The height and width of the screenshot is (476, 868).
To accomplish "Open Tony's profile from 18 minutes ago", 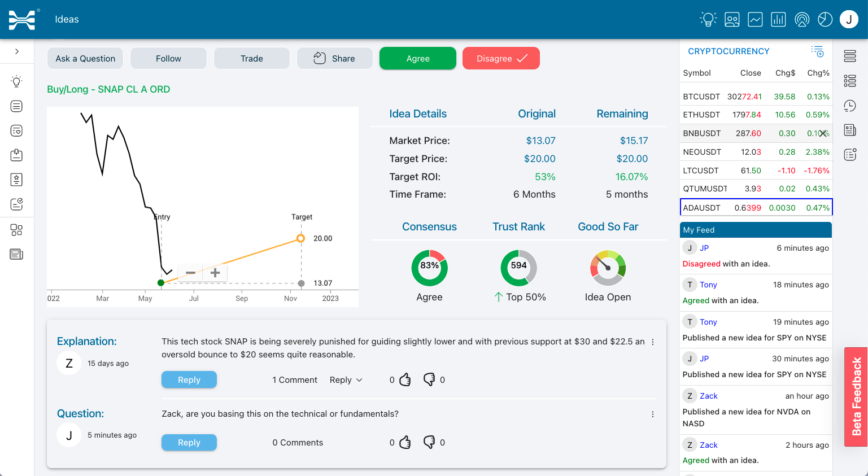I will pyautogui.click(x=708, y=285).
